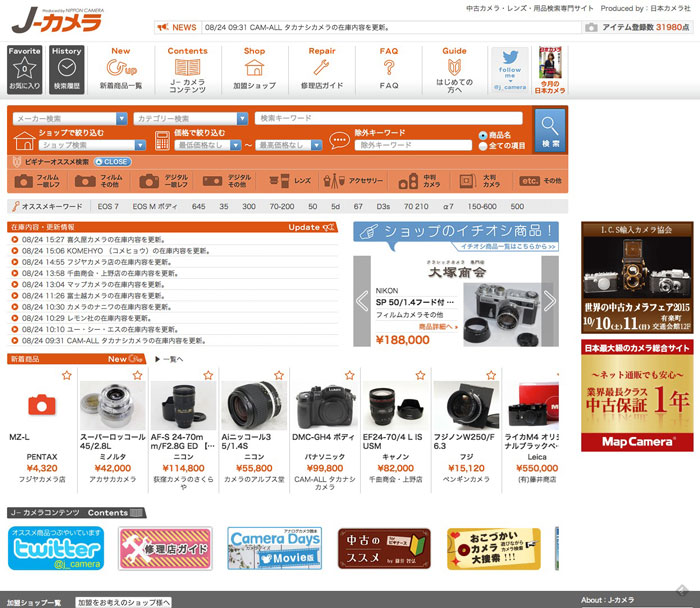
Task: Click 加盟をお考えのショップ様へ button
Action: (x=123, y=603)
